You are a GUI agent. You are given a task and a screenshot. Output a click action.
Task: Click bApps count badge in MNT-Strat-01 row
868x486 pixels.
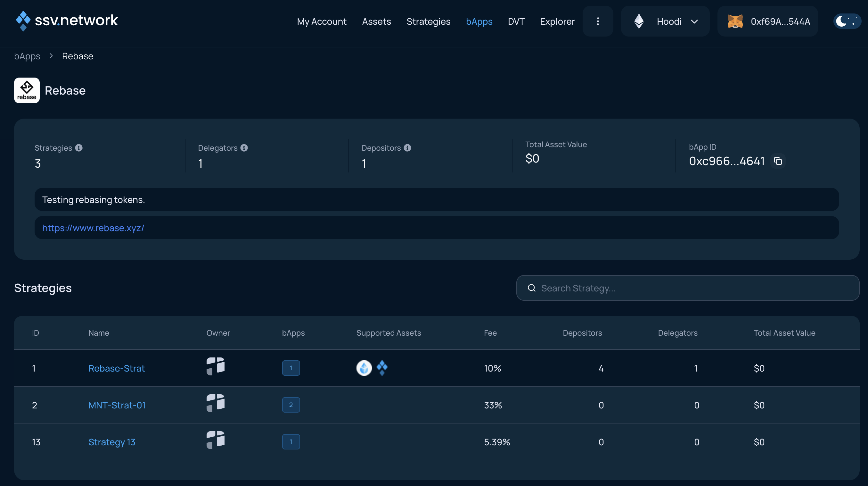click(291, 405)
